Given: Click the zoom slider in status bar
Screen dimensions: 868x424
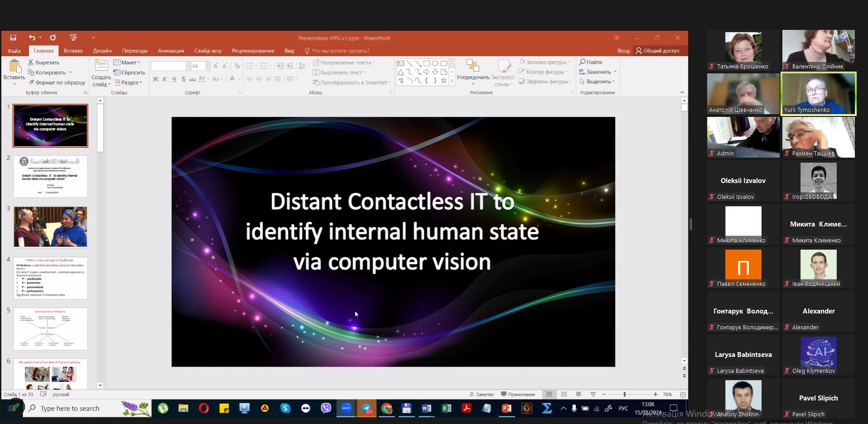Looking at the screenshot, I should point(624,395).
